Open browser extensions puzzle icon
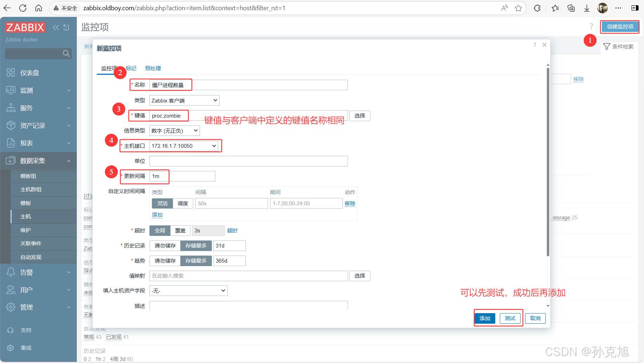Viewport: 644px width, 363px height. pyautogui.click(x=537, y=8)
